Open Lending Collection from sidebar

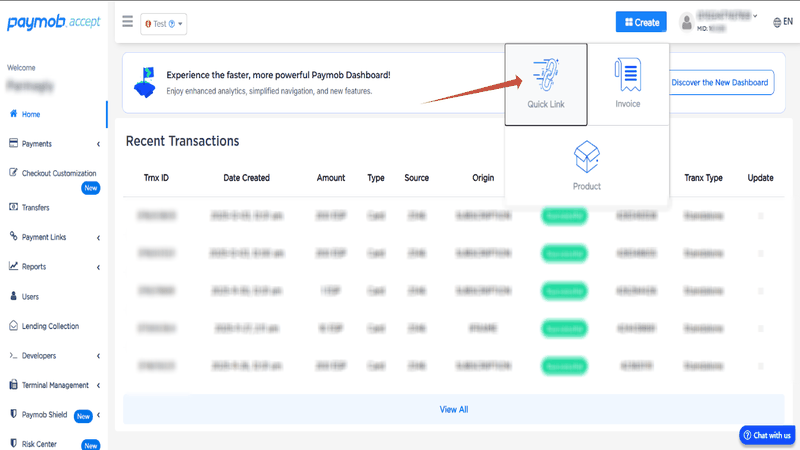pos(50,326)
